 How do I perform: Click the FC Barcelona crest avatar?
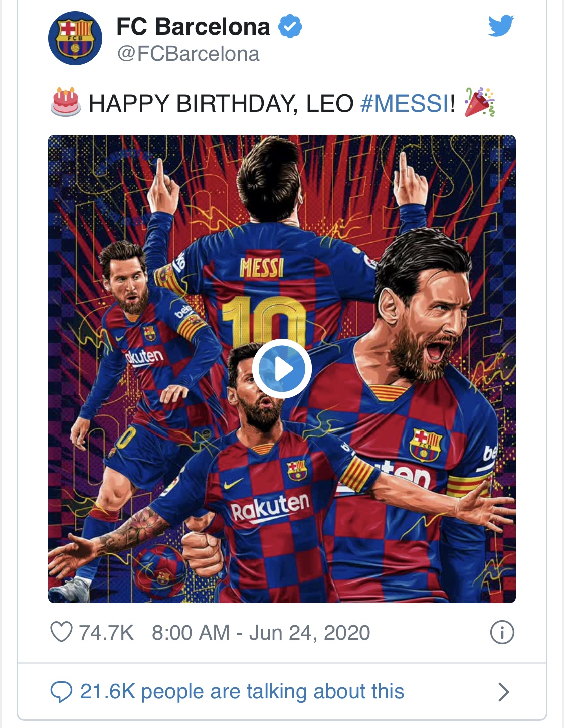[75, 38]
